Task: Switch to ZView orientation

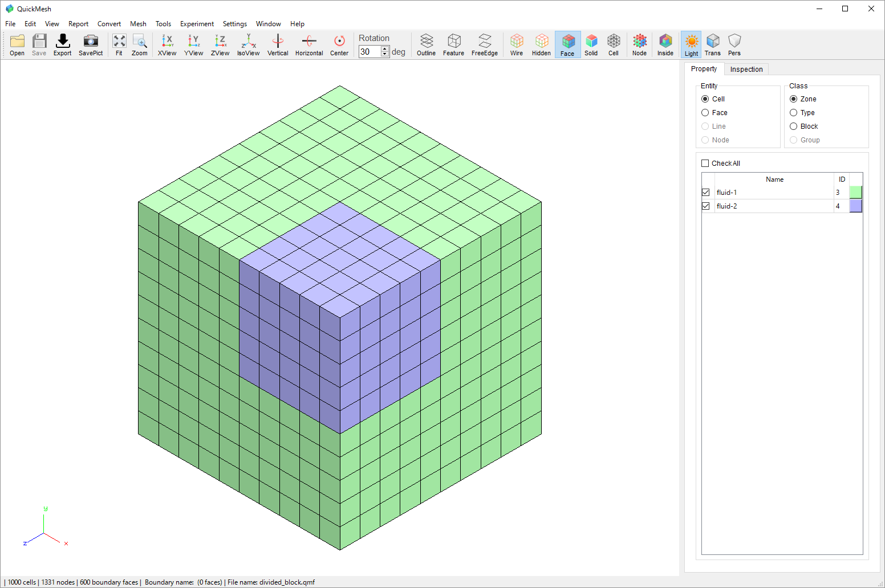Action: (x=220, y=44)
